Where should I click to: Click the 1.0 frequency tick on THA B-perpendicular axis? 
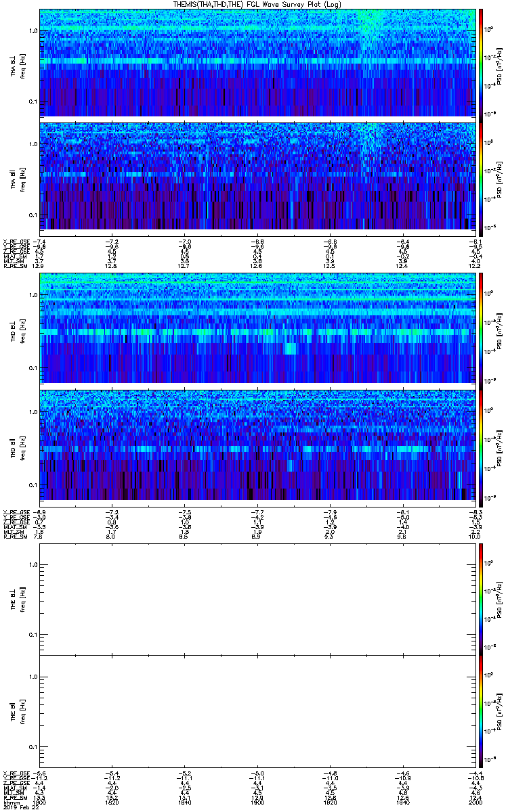click(x=33, y=31)
